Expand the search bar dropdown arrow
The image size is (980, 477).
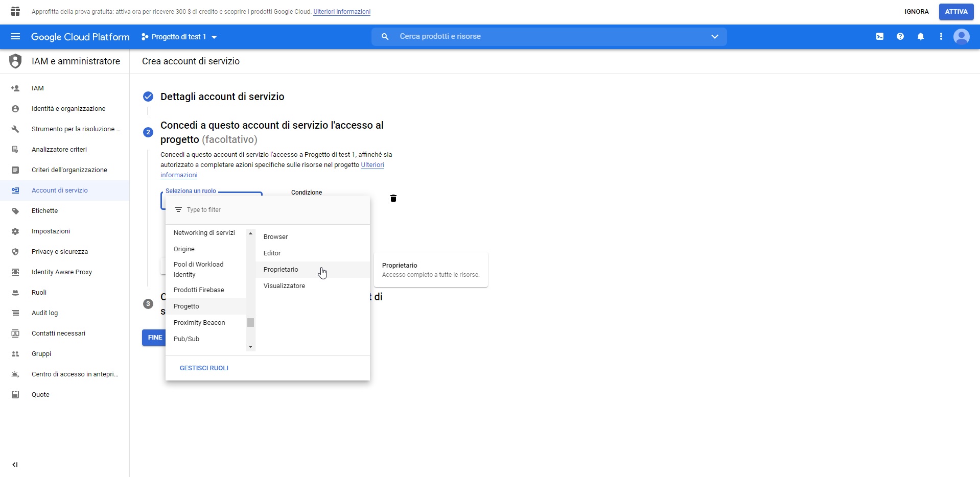715,37
